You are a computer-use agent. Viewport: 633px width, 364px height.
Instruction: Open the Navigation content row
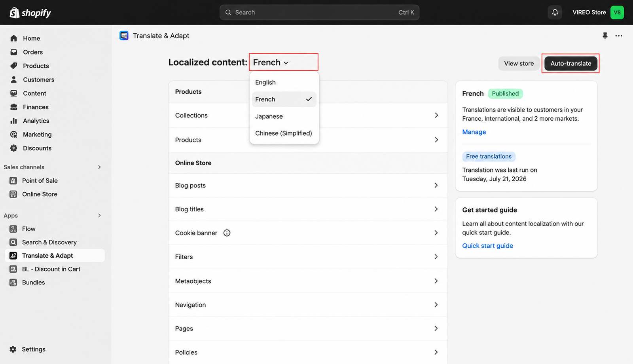coord(308,305)
